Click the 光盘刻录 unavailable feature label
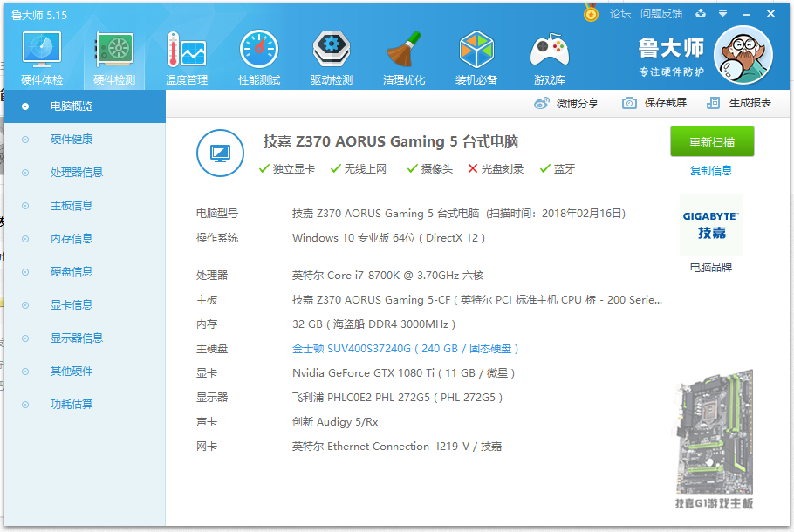The width and height of the screenshot is (794, 532). point(496,169)
